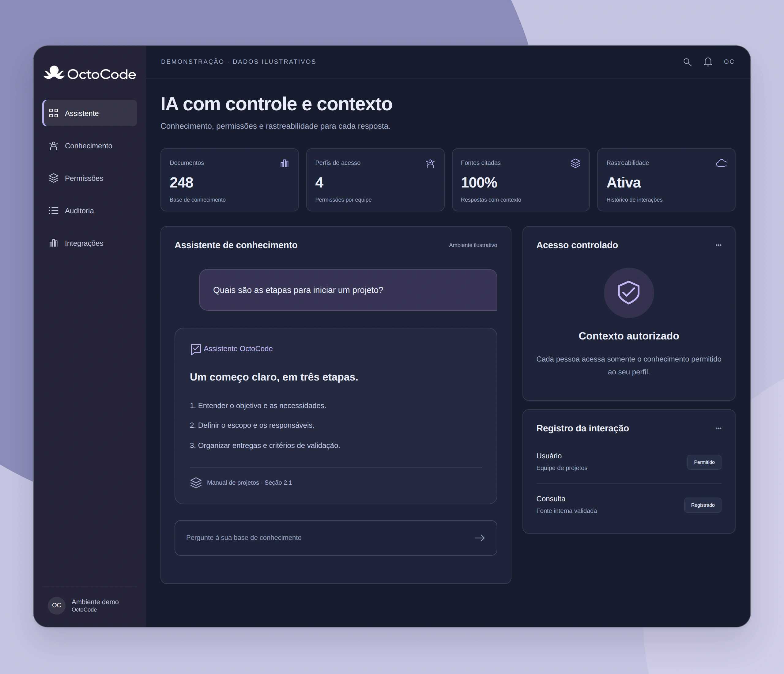Click the Permitido badge

704,462
